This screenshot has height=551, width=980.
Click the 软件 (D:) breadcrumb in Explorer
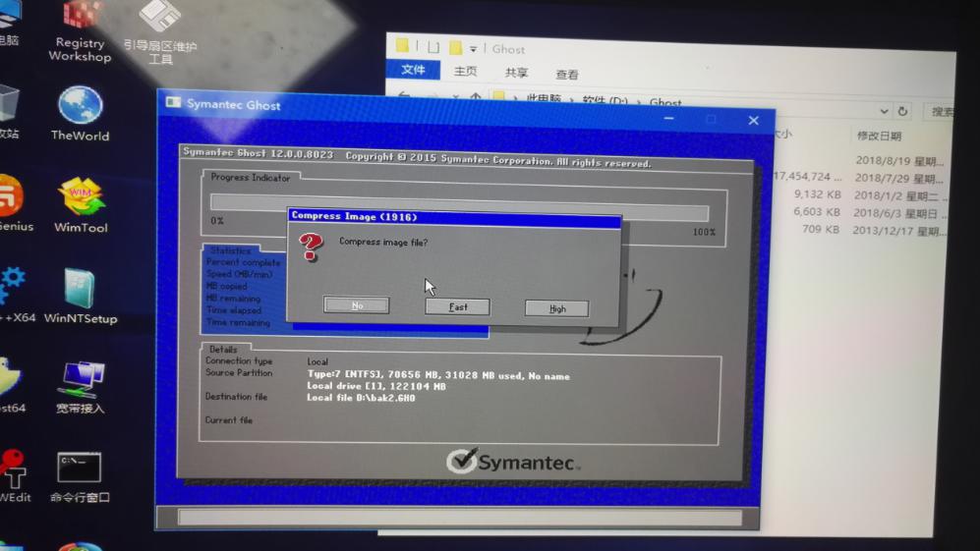tap(605, 100)
